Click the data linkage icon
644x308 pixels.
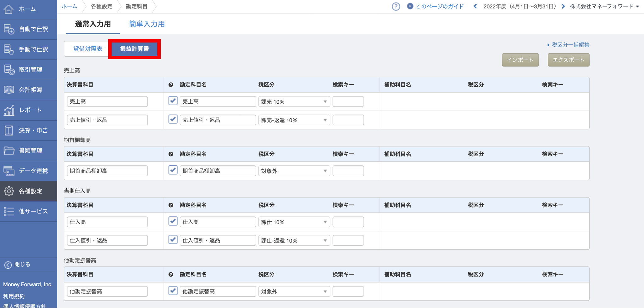9,171
